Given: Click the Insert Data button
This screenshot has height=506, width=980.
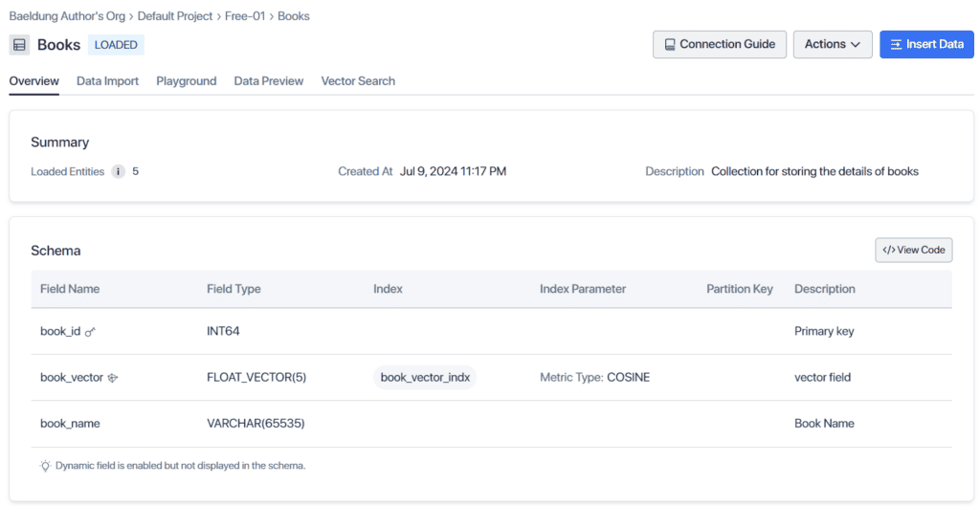Looking at the screenshot, I should (926, 45).
